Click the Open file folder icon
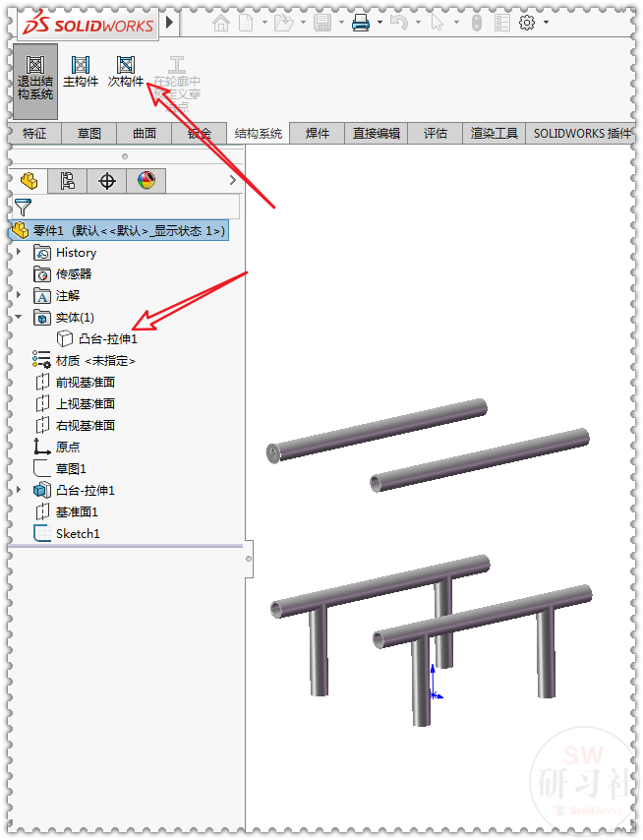Screen dimensions: 643x840 284,23
